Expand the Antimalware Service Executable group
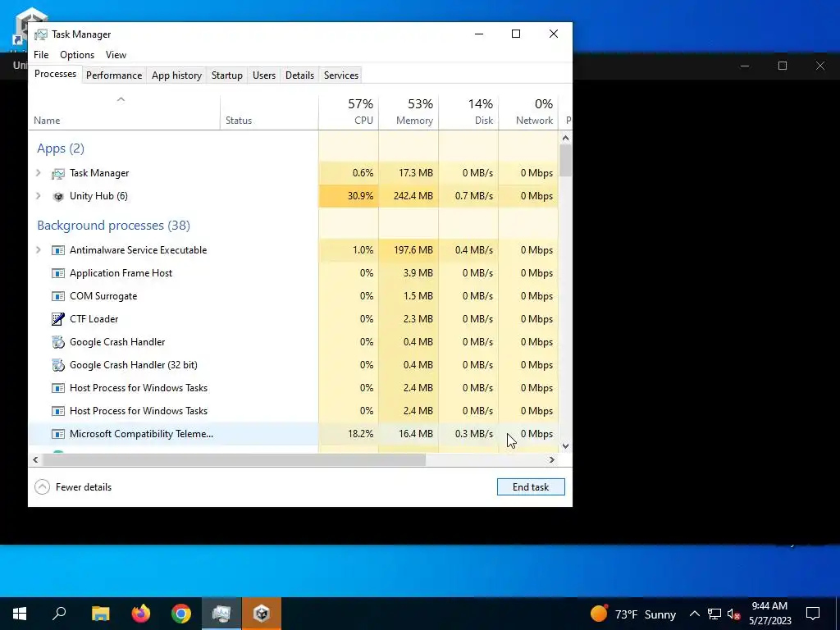840x630 pixels. pos(38,250)
